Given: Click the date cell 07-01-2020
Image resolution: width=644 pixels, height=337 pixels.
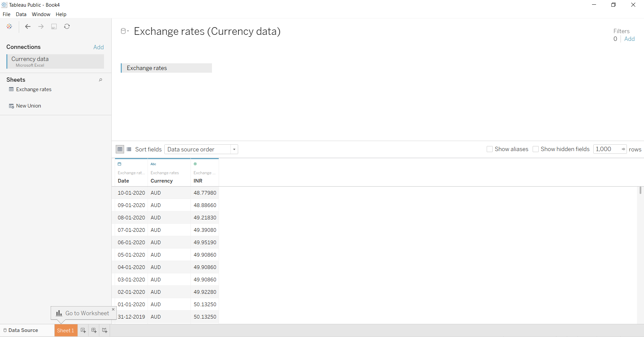Looking at the screenshot, I should click(x=131, y=230).
